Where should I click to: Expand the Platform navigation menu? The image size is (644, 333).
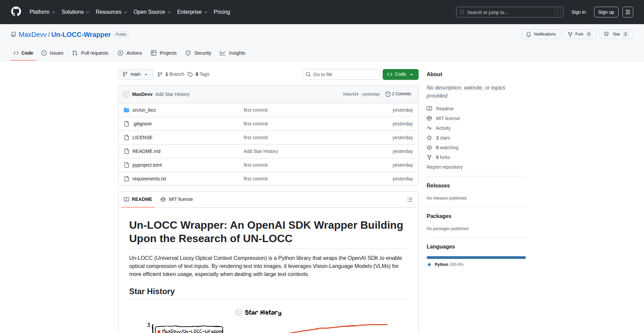tap(42, 12)
